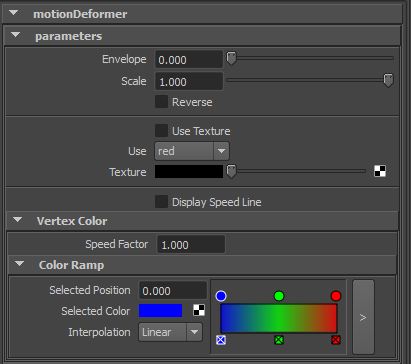The width and height of the screenshot is (411, 364).
Task: Open the Interpolation dropdown showing Linear
Action: tap(170, 332)
